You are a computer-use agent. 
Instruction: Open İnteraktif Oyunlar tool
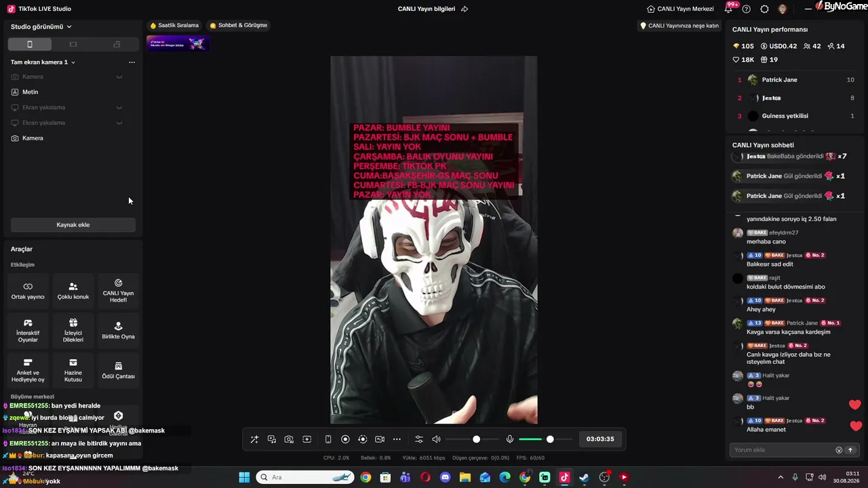pyautogui.click(x=28, y=331)
